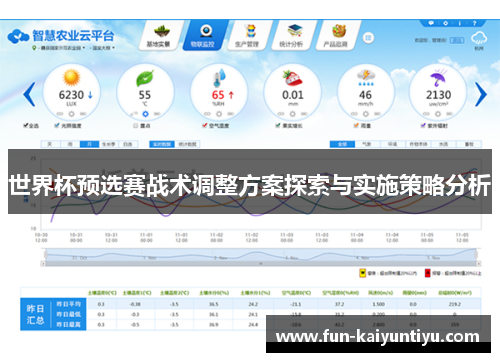The image size is (500, 362).
Task: Click thermometer droplet icon on 65 %RH card
Action: point(219,78)
